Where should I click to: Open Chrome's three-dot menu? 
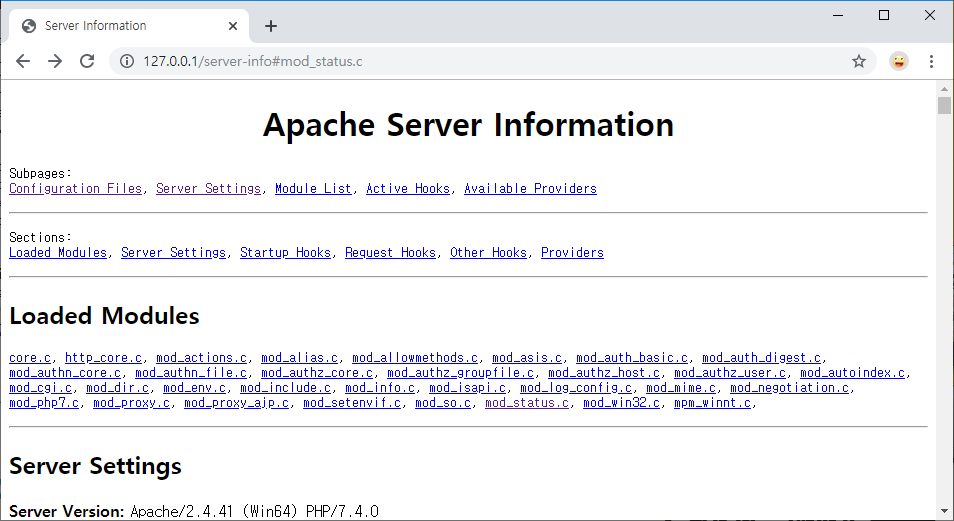[931, 61]
